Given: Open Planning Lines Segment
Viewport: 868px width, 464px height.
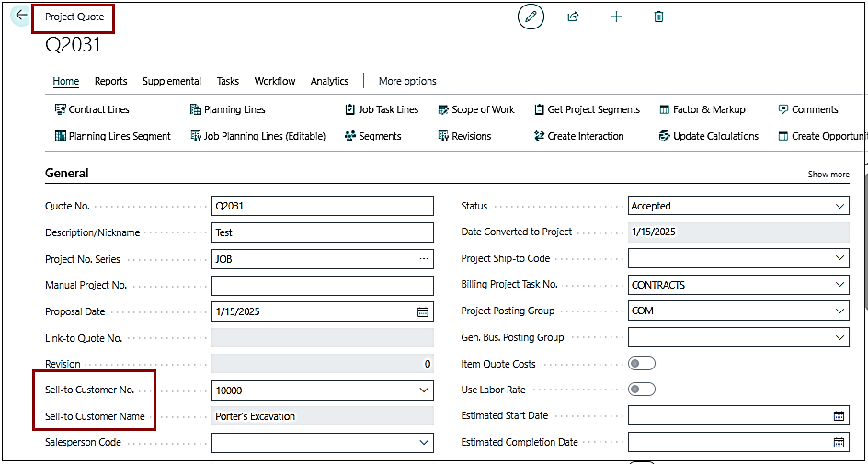Looking at the screenshot, I should click(113, 136).
